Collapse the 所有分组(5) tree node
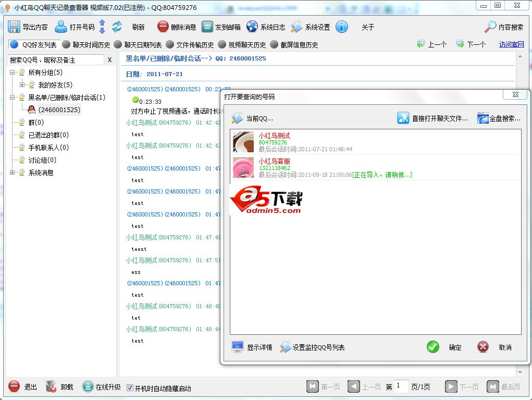The width and height of the screenshot is (532, 400). coord(12,72)
